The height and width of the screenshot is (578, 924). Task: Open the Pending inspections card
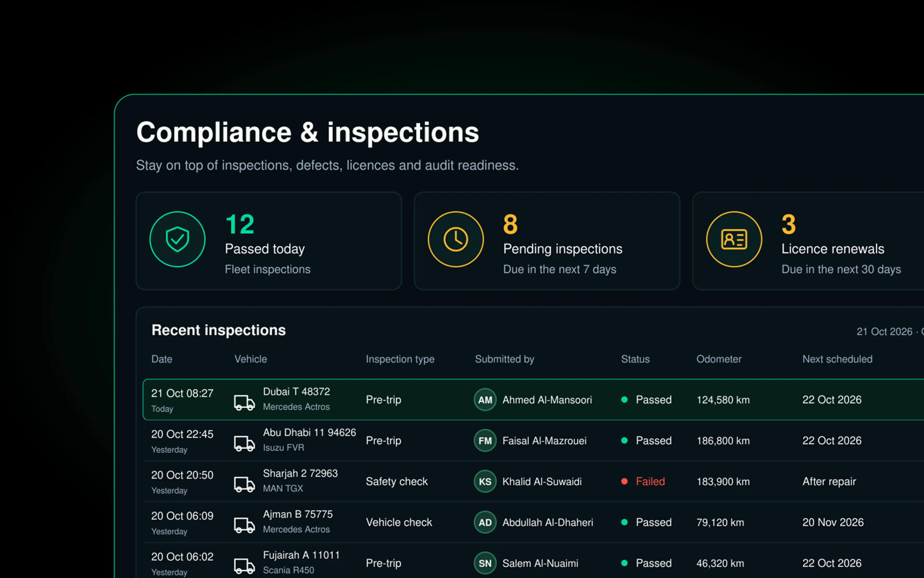coord(547,241)
